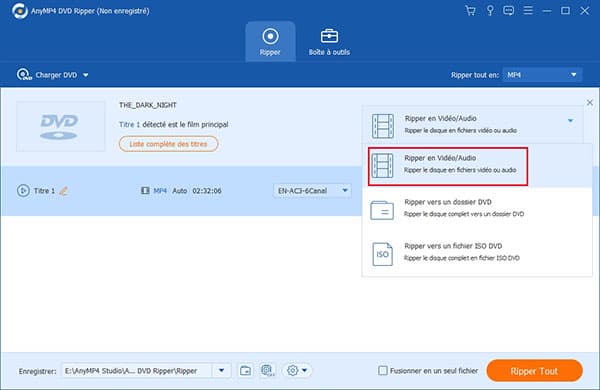Screen dimensions: 600x390
Task: Play Titre 1 preview
Action: pyautogui.click(x=23, y=190)
